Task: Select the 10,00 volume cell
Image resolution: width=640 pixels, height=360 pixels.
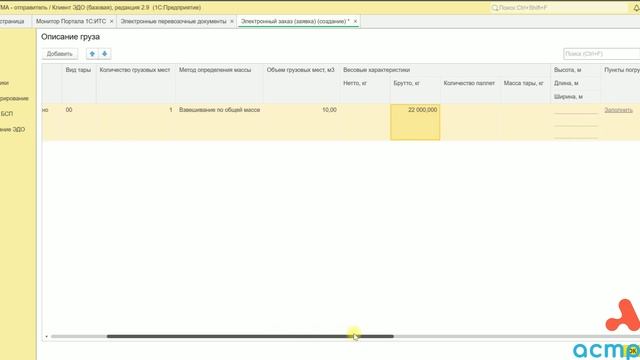Action: pos(302,122)
